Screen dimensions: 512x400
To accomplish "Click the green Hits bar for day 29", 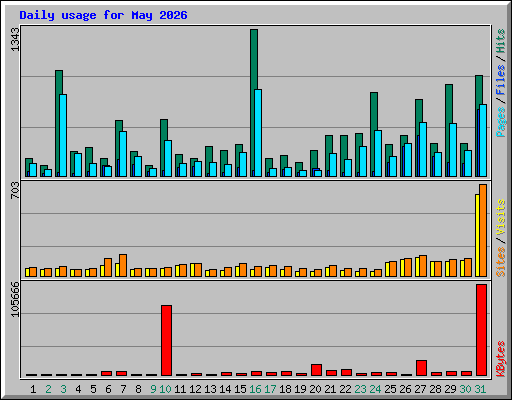I will point(449,104).
